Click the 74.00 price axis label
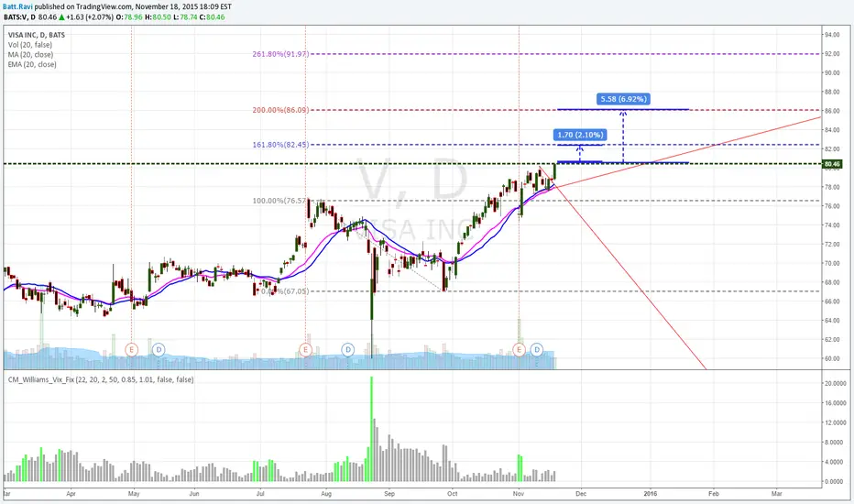 click(832, 225)
